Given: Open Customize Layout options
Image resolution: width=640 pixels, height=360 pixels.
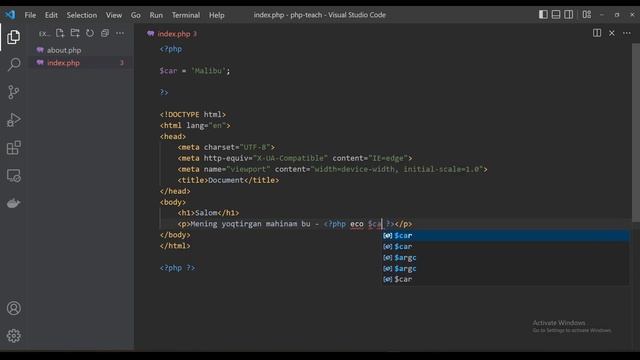Looking at the screenshot, I should tap(587, 15).
